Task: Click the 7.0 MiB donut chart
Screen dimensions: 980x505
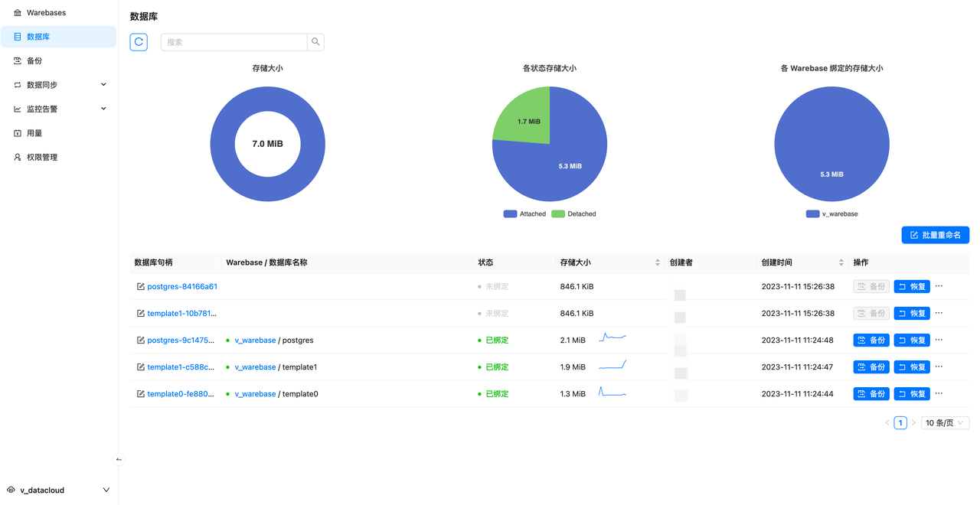Action: point(267,144)
